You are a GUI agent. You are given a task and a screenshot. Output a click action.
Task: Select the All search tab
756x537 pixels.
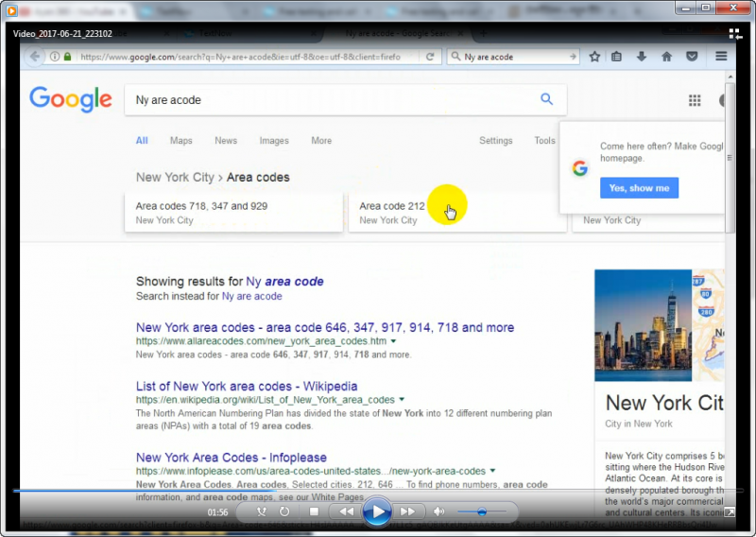click(x=142, y=141)
